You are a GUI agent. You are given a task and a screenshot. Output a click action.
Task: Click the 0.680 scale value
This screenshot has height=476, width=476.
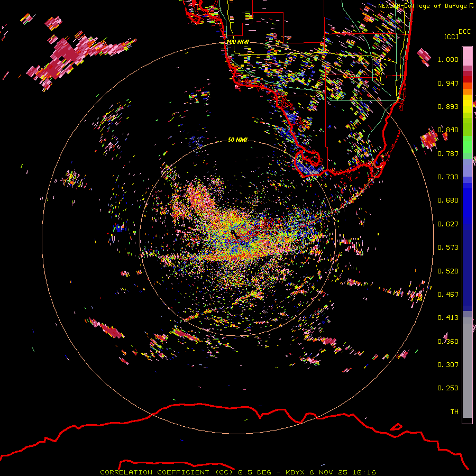[448, 200]
